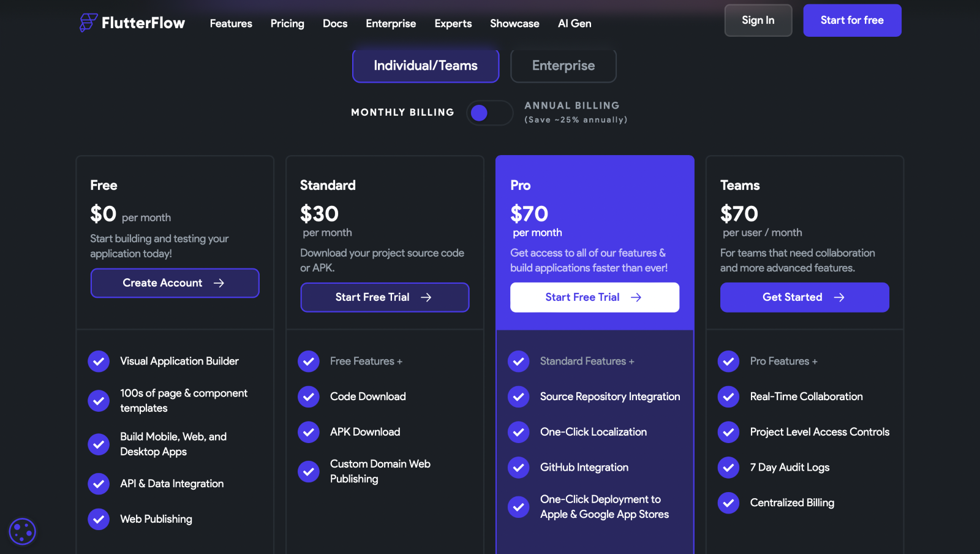Toggle monthly to annual billing switch
This screenshot has width=980, height=554.
(x=489, y=113)
